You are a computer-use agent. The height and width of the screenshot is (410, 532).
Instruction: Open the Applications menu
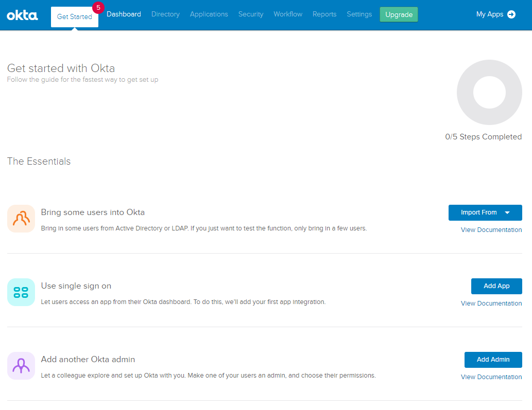[209, 14]
